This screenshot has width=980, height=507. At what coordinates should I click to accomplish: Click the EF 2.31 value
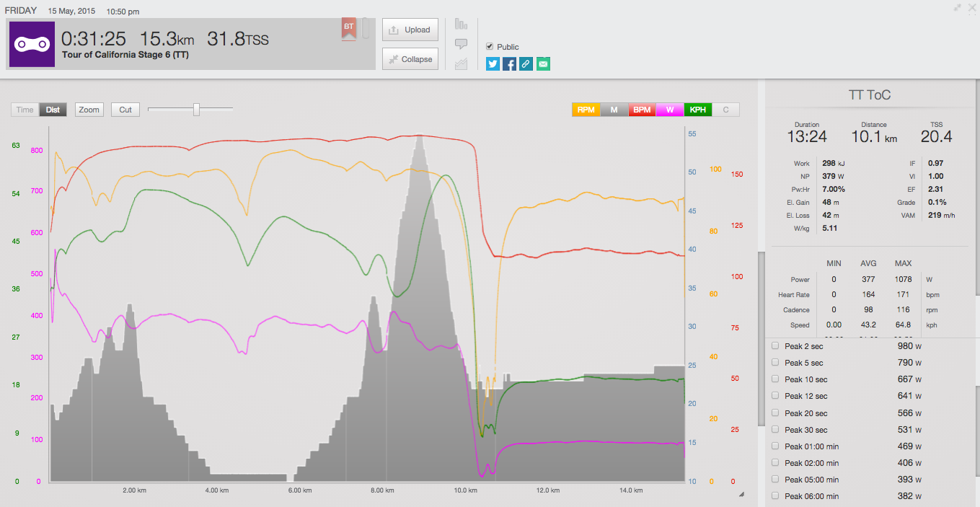tap(935, 189)
